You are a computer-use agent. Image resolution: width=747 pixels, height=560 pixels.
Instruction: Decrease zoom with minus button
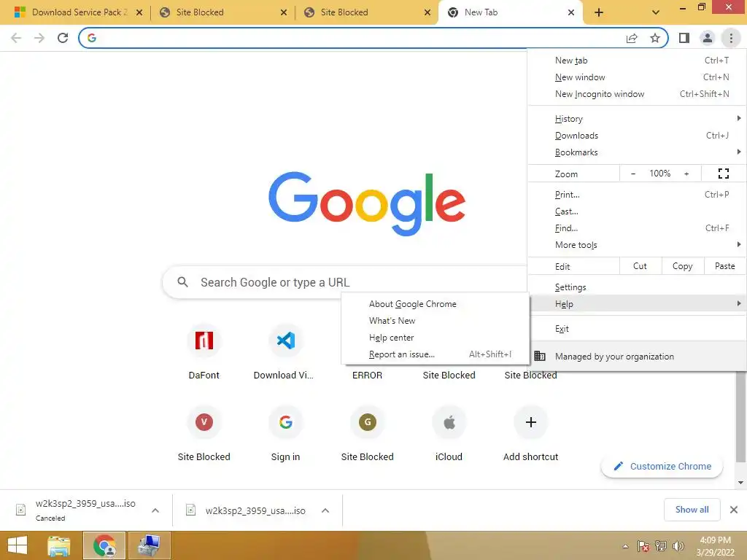633,174
